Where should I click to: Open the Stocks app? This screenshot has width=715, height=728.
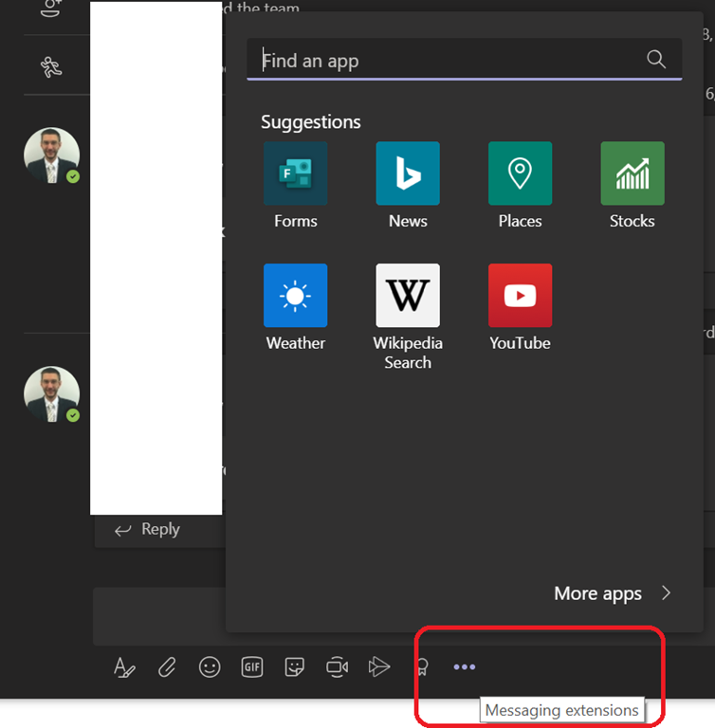coord(632,174)
